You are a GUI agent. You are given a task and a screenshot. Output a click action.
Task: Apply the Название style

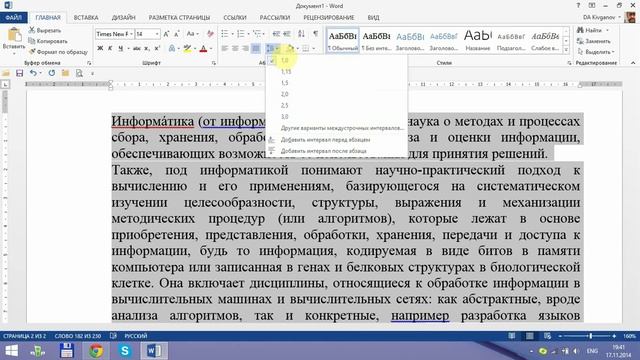tap(478, 40)
